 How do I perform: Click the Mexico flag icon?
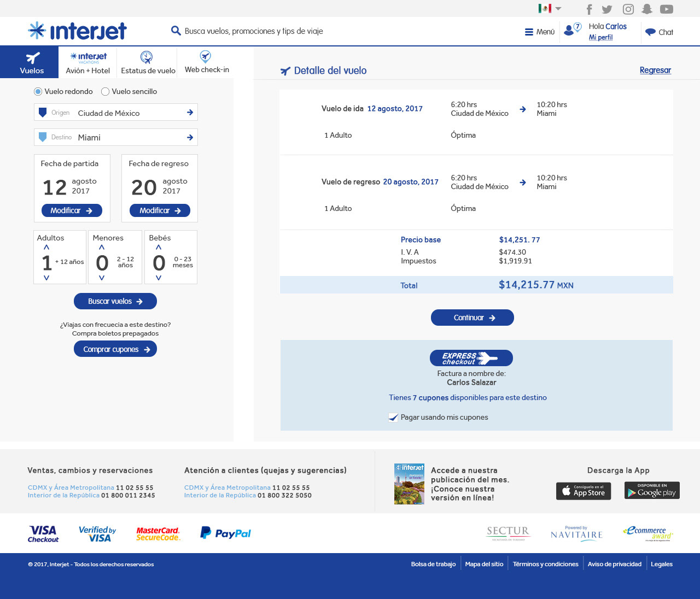pyautogui.click(x=545, y=8)
